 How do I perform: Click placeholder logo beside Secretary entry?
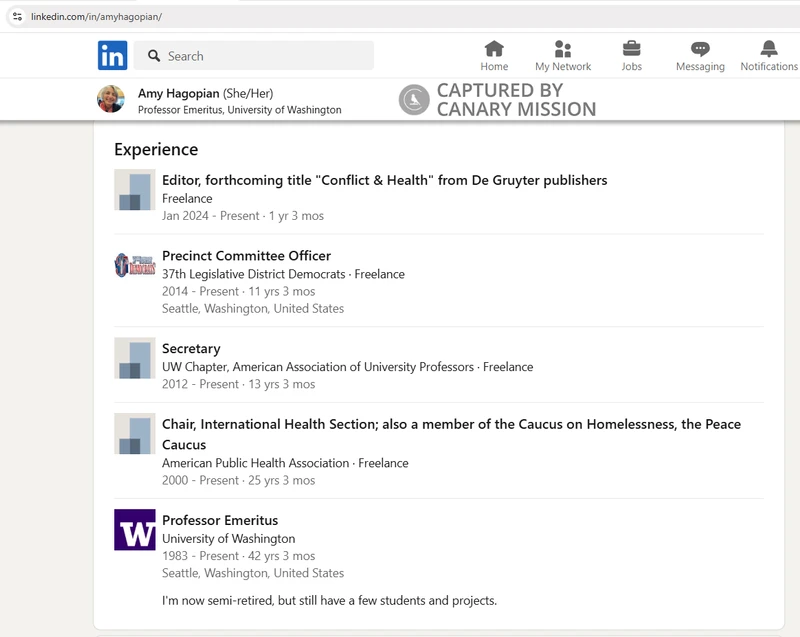pyautogui.click(x=135, y=358)
